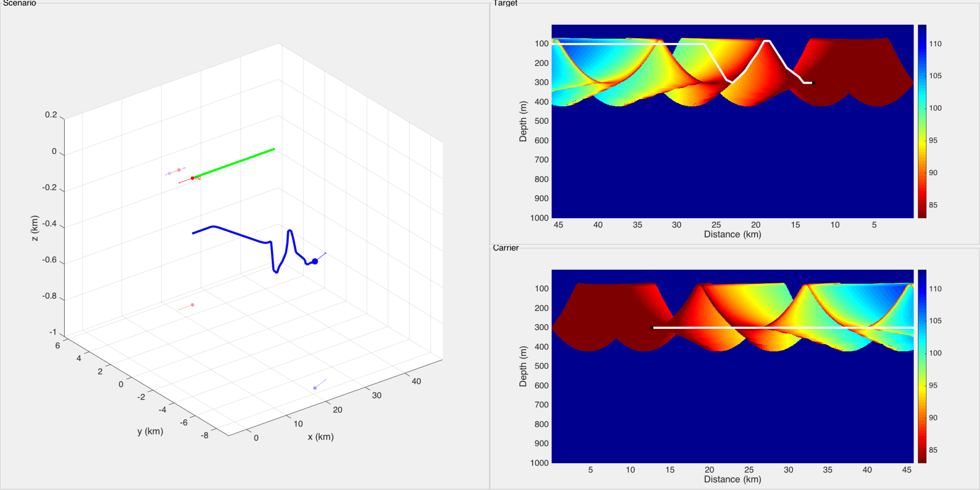
Task: Select the x (km) axis label
Action: coord(321,437)
